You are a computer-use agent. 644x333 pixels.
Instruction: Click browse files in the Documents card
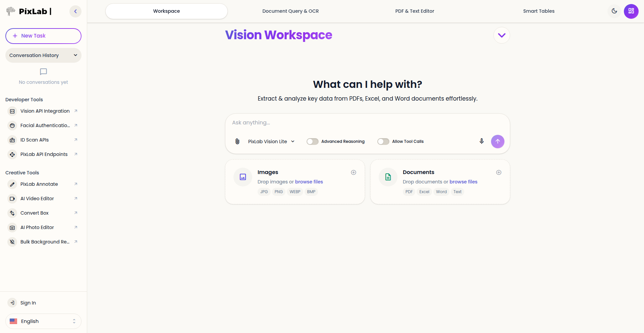(463, 182)
